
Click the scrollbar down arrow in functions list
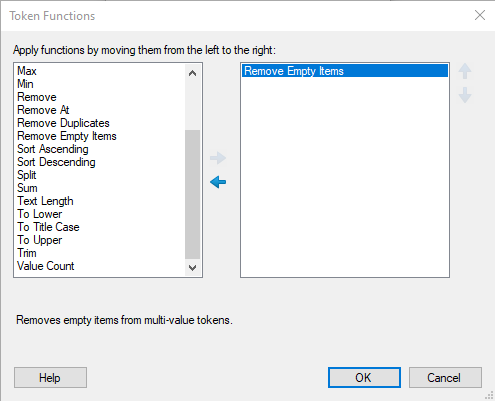pyautogui.click(x=192, y=267)
